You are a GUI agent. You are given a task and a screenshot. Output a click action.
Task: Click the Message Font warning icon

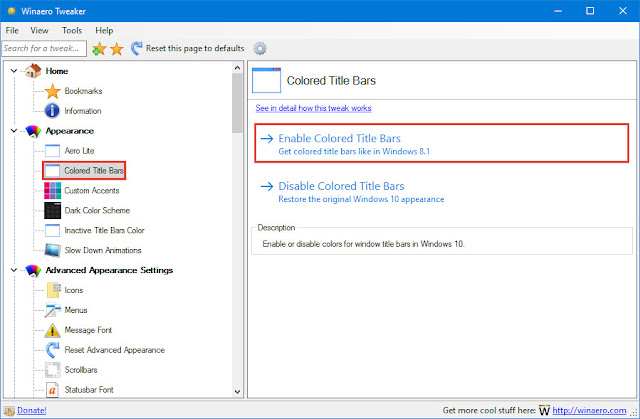[52, 330]
